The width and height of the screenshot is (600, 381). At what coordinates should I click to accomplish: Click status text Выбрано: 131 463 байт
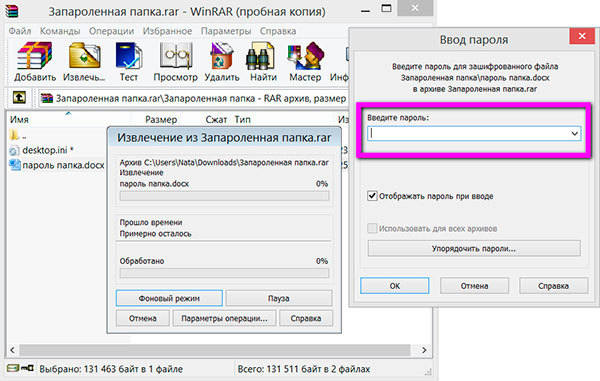tap(111, 369)
